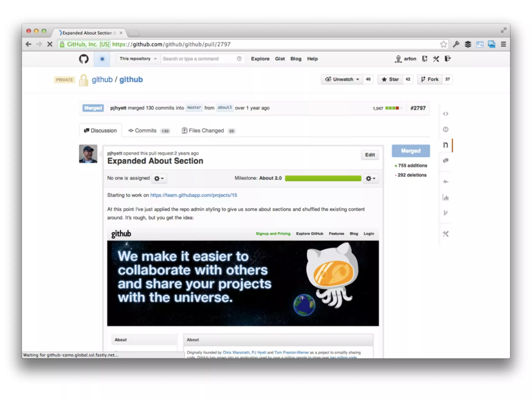The image size is (532, 399).
Task: Open the Pulse icon in repository sidebar
Action: (x=445, y=182)
